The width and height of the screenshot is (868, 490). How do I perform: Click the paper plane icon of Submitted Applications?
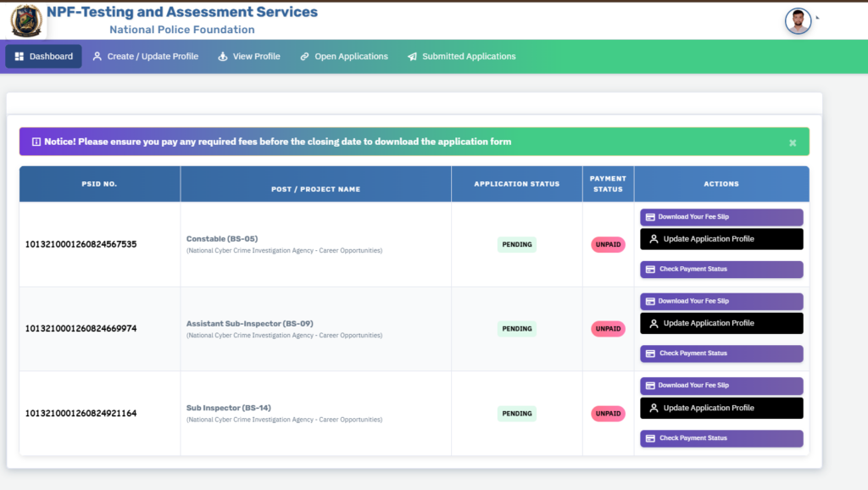tap(413, 57)
